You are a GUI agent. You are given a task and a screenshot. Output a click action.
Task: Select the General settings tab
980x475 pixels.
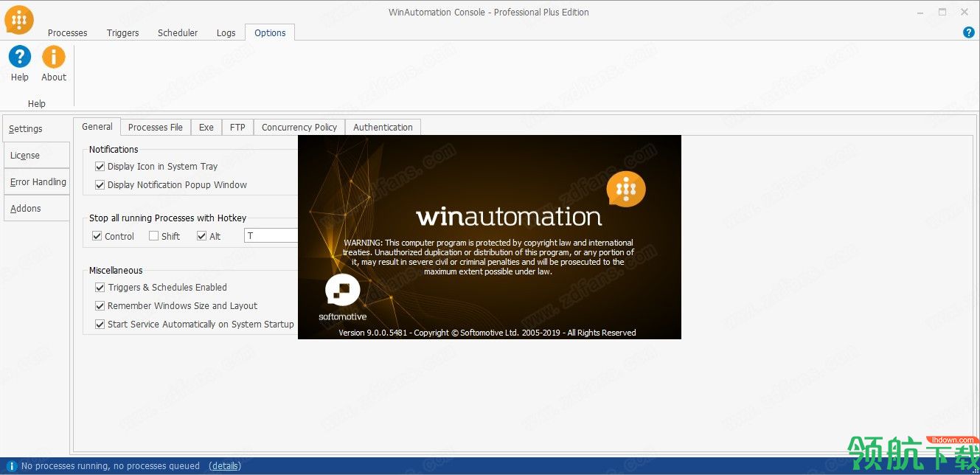click(x=97, y=127)
